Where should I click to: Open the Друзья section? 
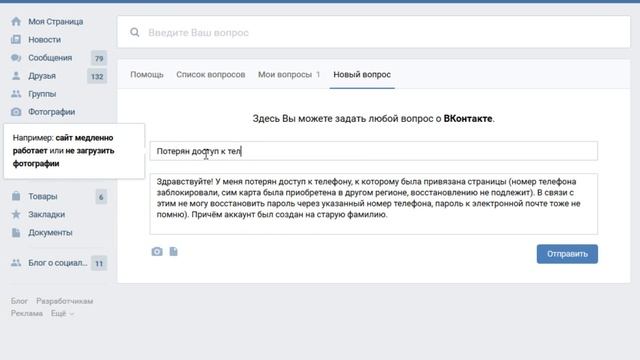pos(42,76)
